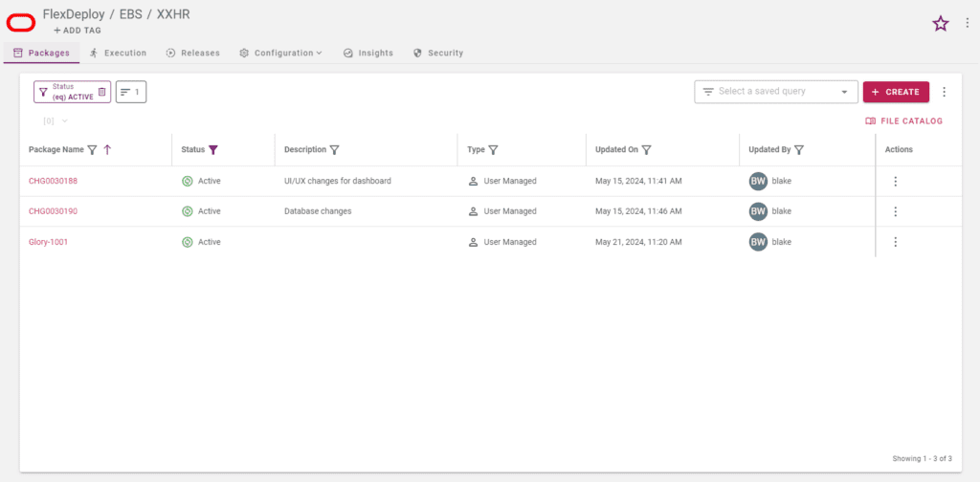Open the File Catalog

903,121
